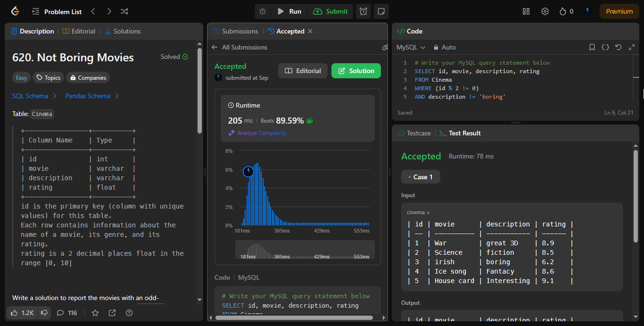This screenshot has height=326, width=644.
Task: Click the green Solution button
Action: (356, 71)
